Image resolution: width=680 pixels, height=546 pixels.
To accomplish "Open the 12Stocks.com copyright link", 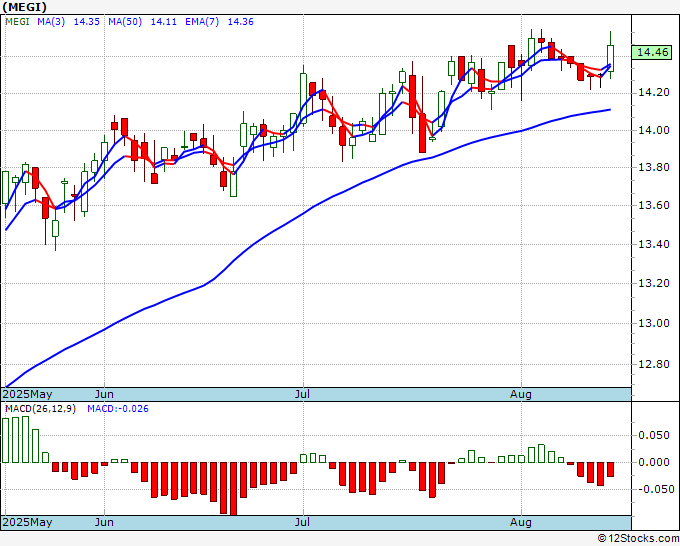I will (x=638, y=538).
